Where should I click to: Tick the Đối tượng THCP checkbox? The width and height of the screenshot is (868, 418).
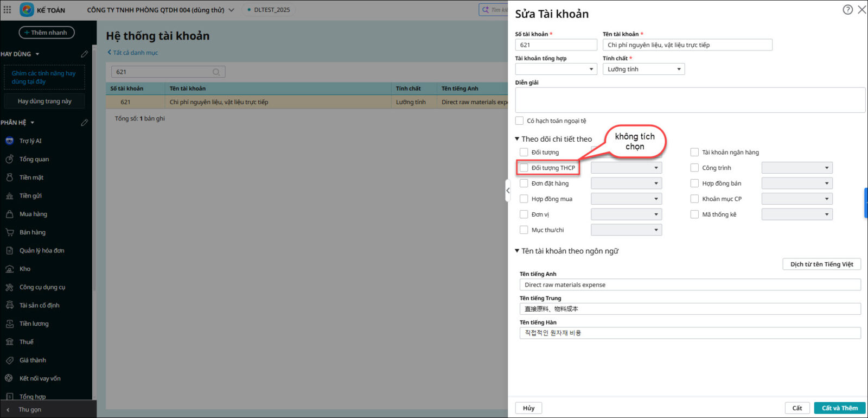(x=524, y=168)
